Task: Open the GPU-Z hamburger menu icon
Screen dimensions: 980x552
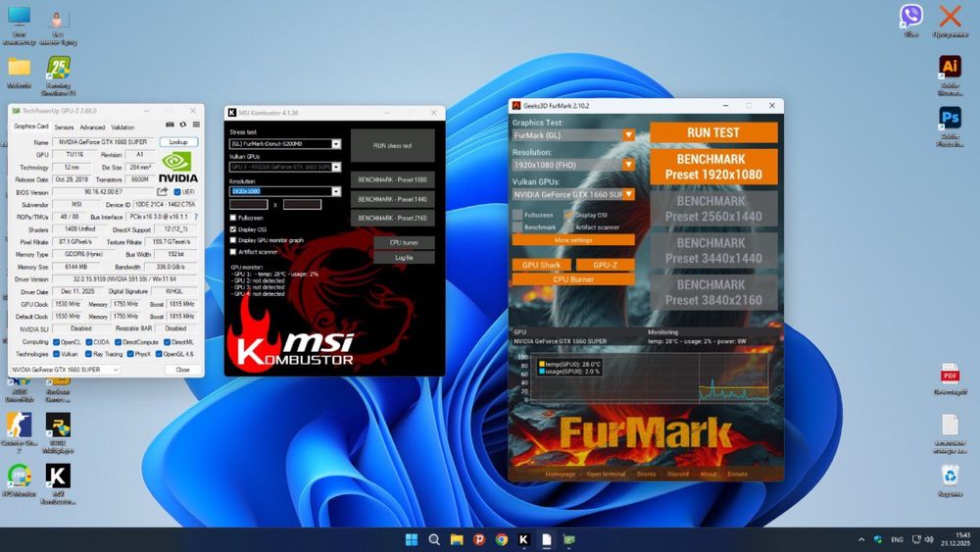Action: (196, 125)
